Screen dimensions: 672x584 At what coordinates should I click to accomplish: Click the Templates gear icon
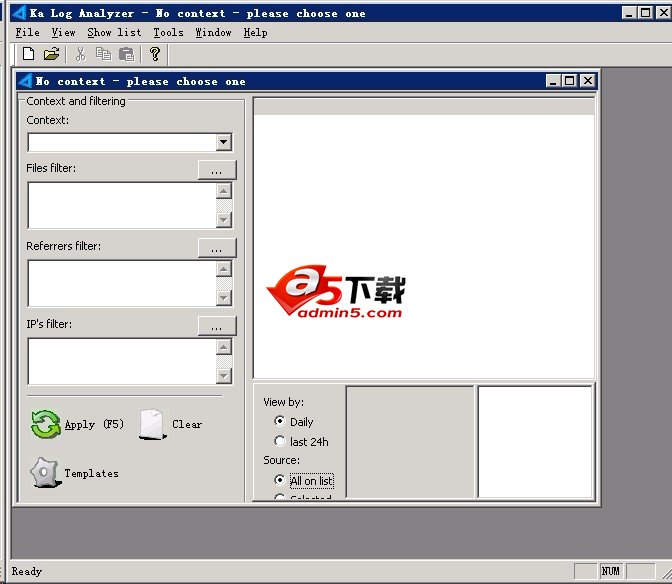(x=44, y=473)
